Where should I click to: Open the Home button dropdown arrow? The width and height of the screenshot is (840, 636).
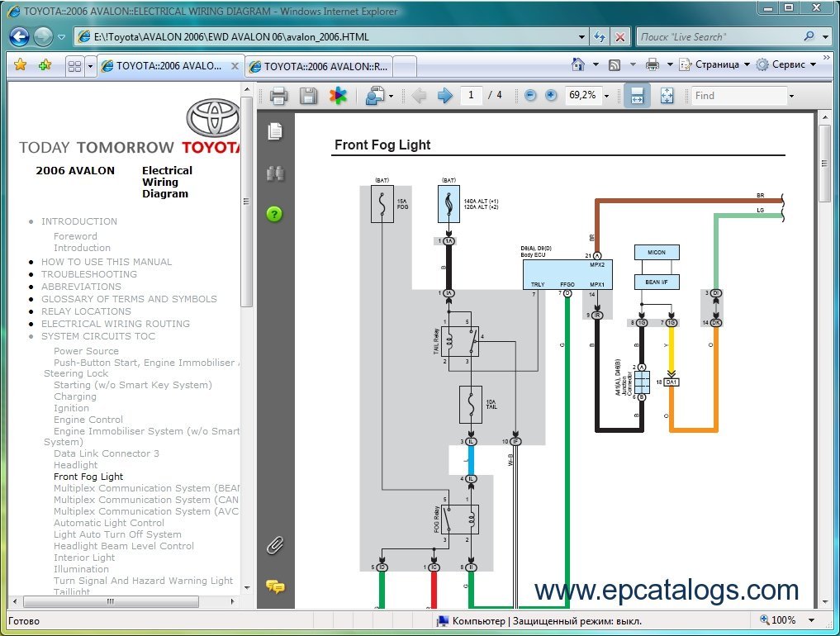(596, 64)
